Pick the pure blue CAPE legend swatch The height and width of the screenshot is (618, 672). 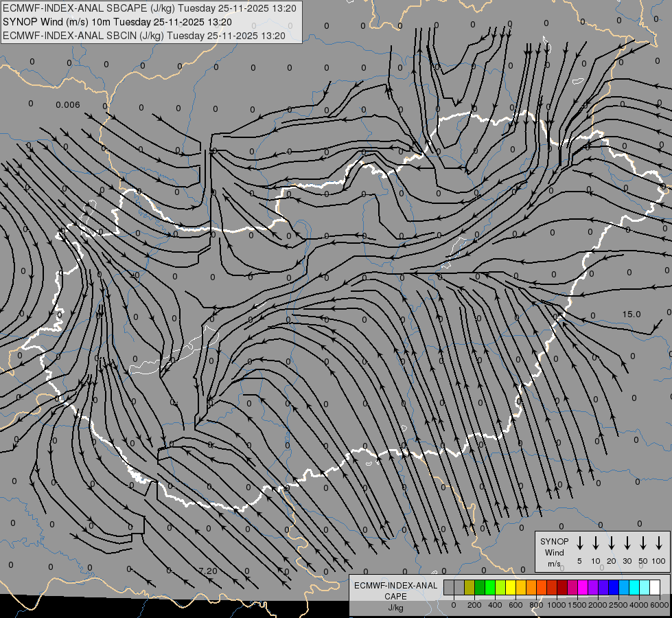(x=614, y=587)
